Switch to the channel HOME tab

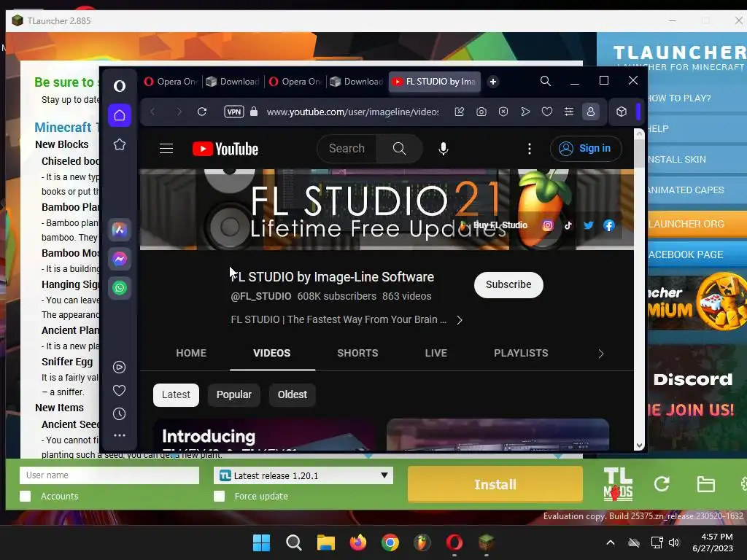[x=191, y=354]
